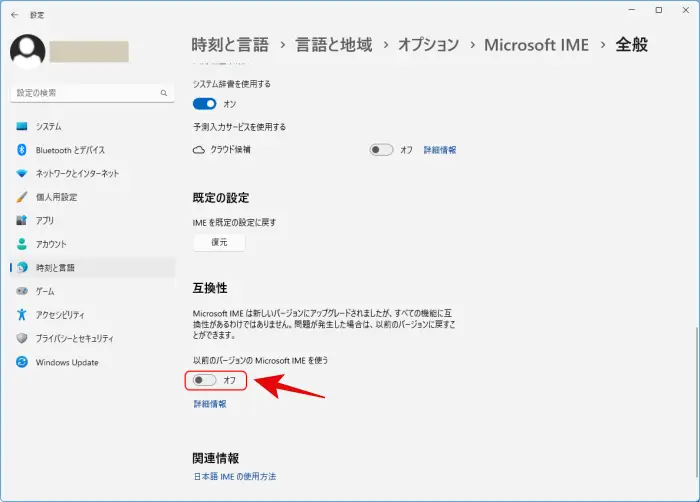
Task: Click the 設定の検索 search field
Action: (92, 93)
